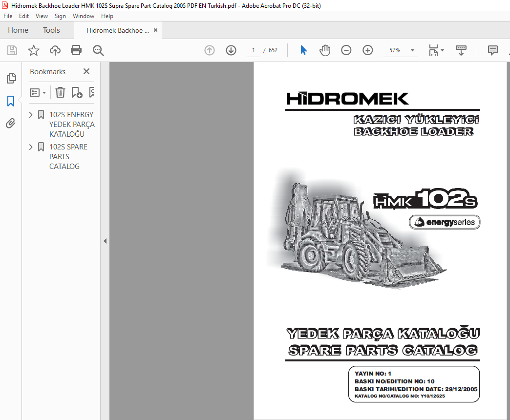
Task: Open the Window menu
Action: coord(83,16)
